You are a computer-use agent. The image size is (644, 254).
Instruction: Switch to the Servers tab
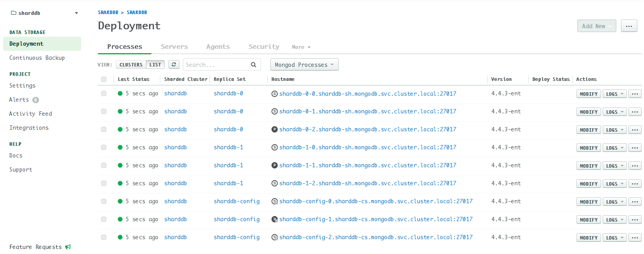coord(174,47)
